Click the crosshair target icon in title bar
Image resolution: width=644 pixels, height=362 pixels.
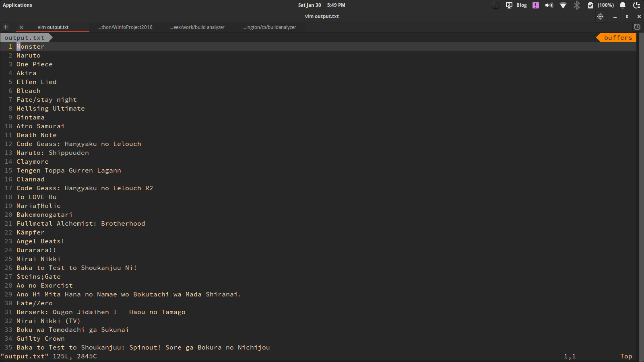tap(600, 16)
